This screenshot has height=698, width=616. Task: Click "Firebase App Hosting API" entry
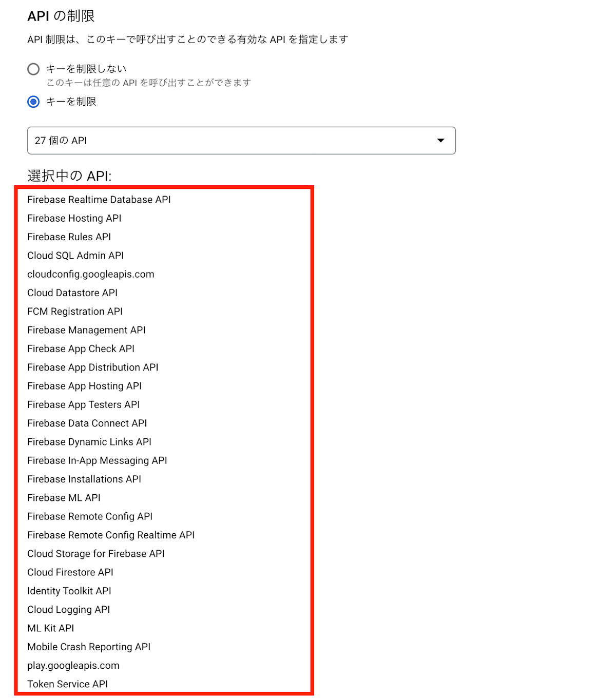click(85, 386)
